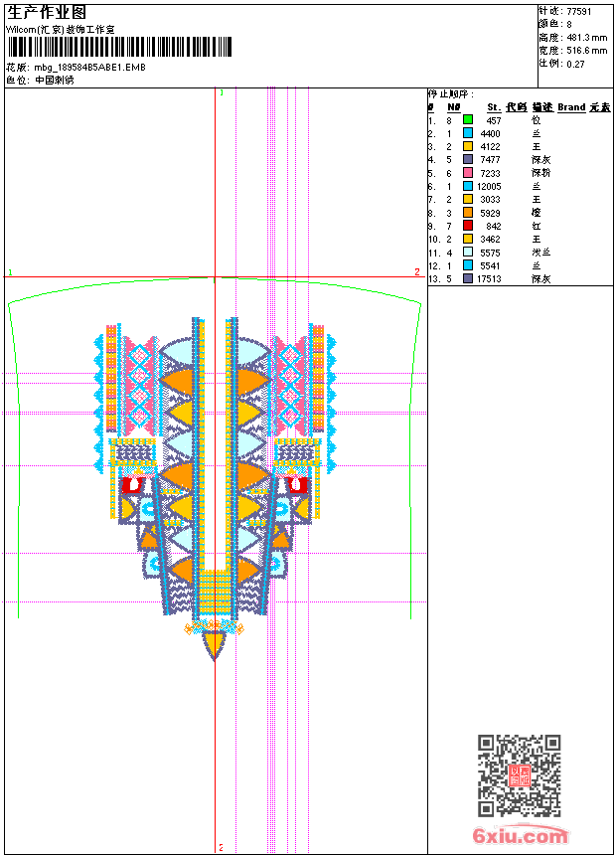Click the St. column header

pyautogui.click(x=494, y=107)
